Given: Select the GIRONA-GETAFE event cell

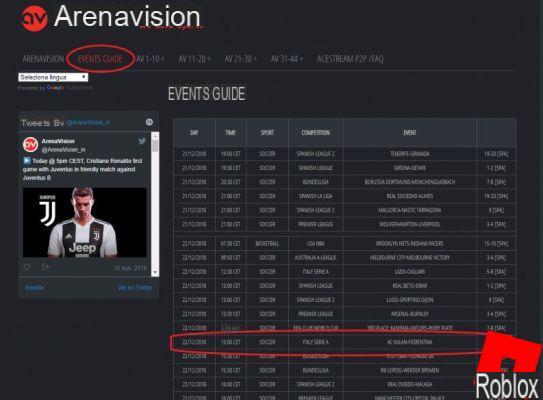Looking at the screenshot, I should (410, 168).
